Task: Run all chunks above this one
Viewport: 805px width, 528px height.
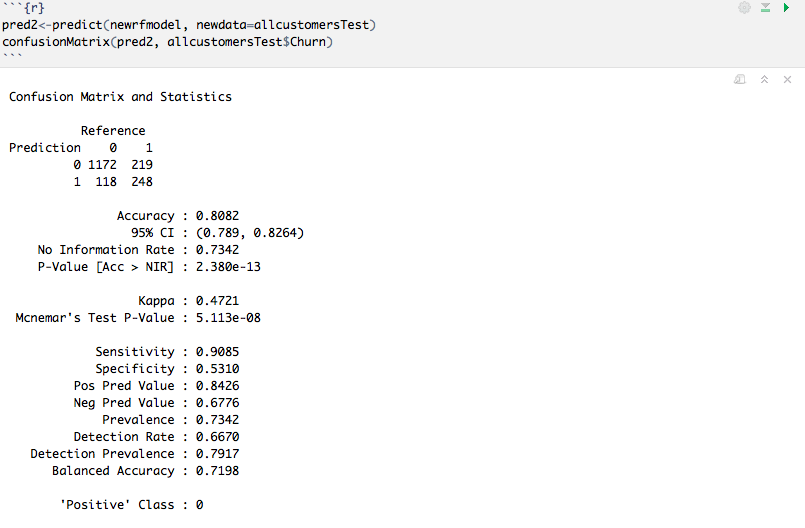Action: (765, 8)
